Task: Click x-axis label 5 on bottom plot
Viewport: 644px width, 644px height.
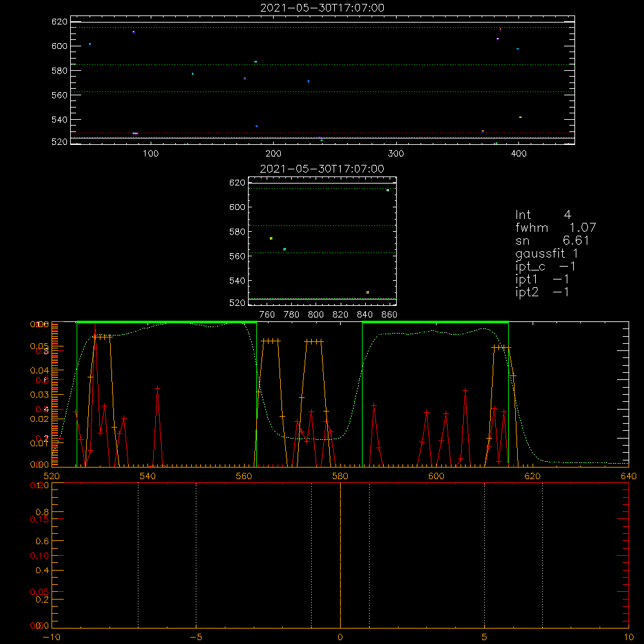Action: 485,637
